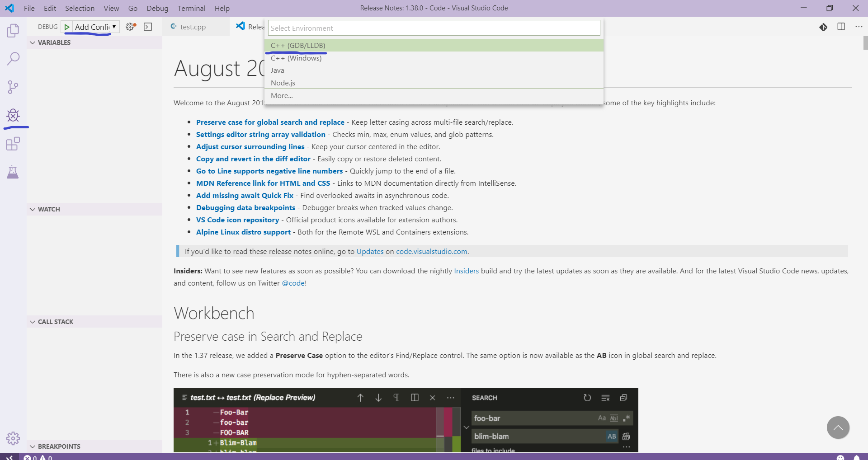Open the Test beaker view
This screenshot has width=868, height=460.
tap(13, 172)
